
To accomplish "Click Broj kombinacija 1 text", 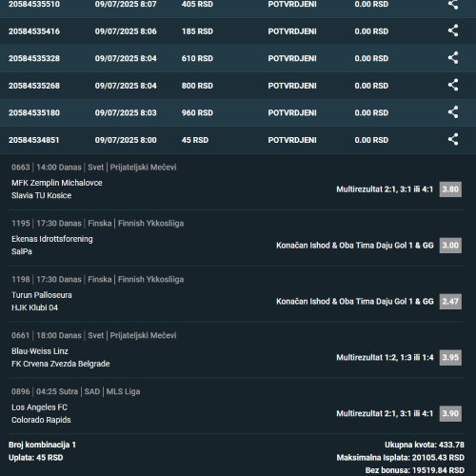I will click(x=42, y=445).
